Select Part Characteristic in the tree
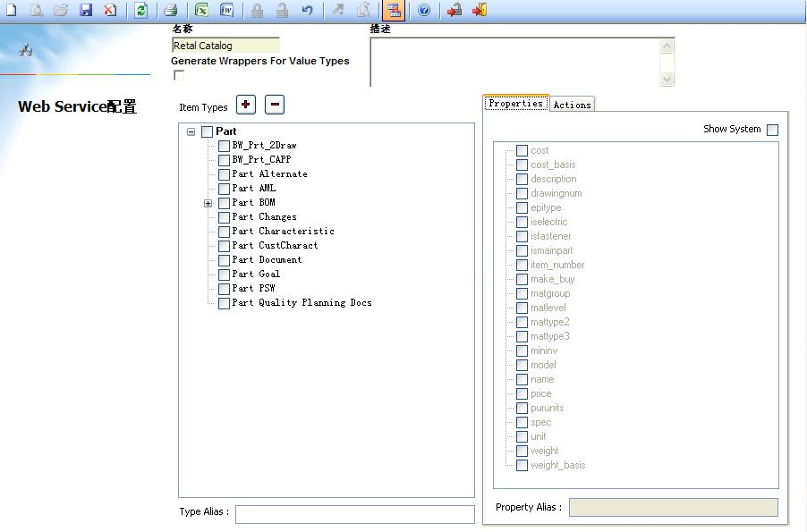 point(283,231)
